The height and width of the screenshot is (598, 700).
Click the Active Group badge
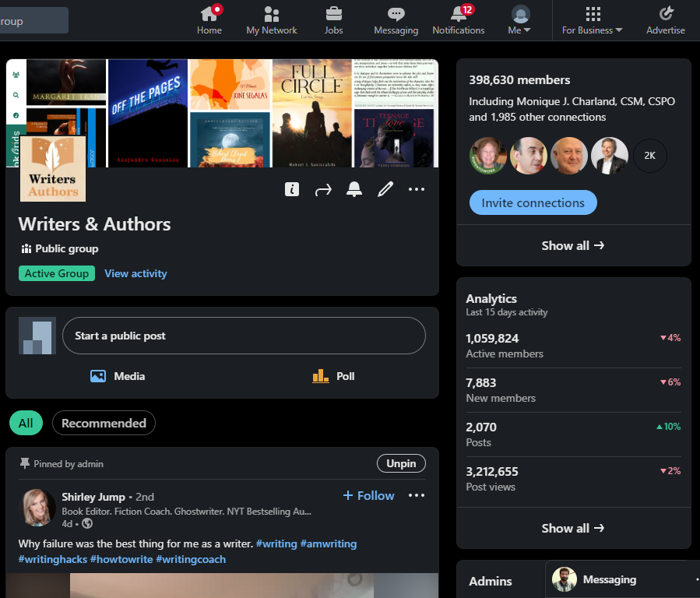[57, 273]
